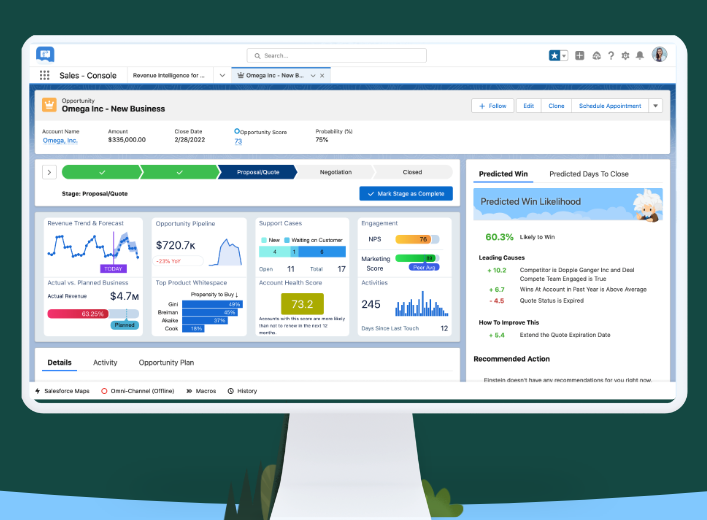Open the App Launcher grid icon
Screen dimensions: 707x520
pos(45,75)
